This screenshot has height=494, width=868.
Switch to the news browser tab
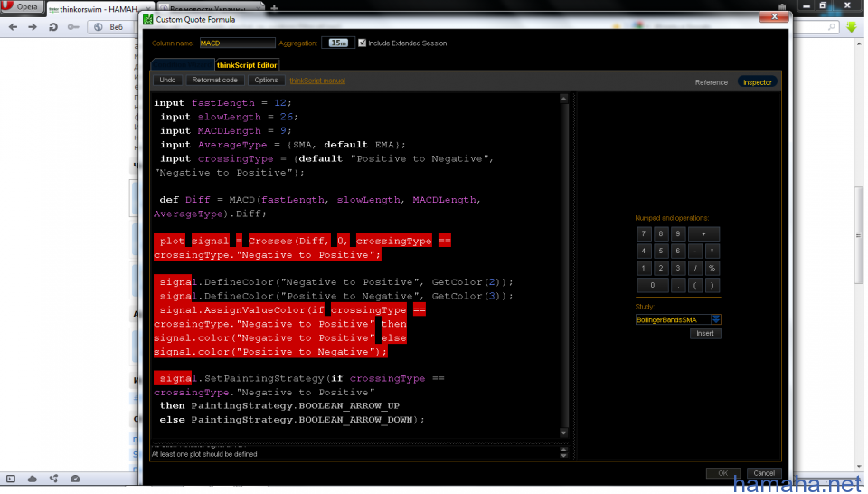(211, 8)
